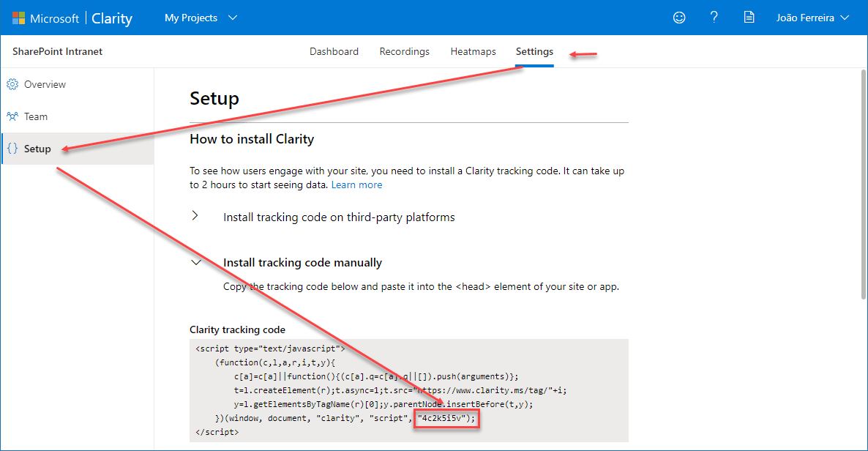Open the João Ferreira account menu
Screen dimensions: 868x451
pyautogui.click(x=812, y=17)
